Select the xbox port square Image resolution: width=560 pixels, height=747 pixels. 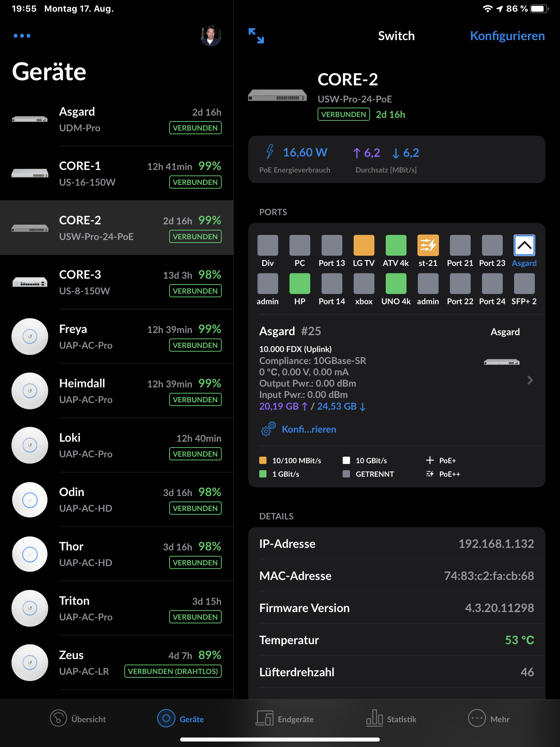[x=364, y=283]
